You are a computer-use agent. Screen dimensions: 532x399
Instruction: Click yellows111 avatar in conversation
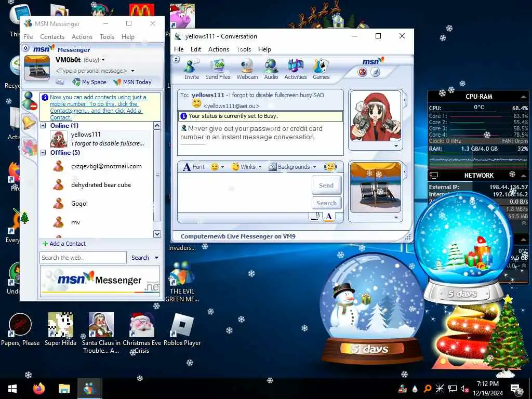[x=375, y=116]
